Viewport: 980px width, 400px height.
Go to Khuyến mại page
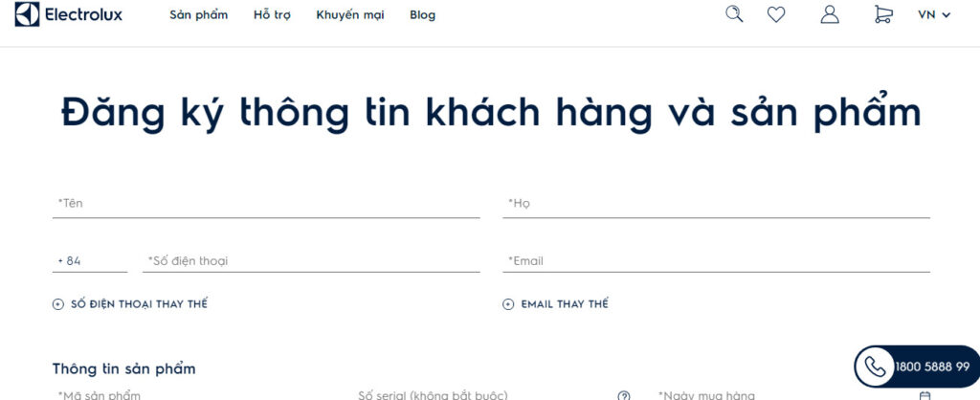point(349,14)
